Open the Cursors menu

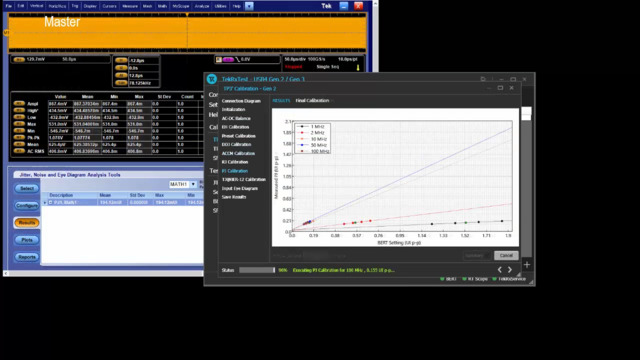[109, 6]
